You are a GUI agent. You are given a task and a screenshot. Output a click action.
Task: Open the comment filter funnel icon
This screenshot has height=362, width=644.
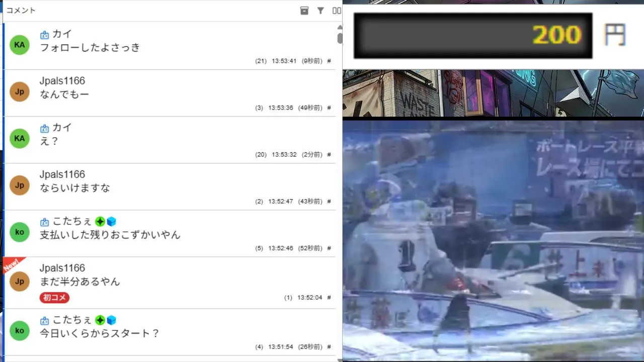pyautogui.click(x=320, y=11)
